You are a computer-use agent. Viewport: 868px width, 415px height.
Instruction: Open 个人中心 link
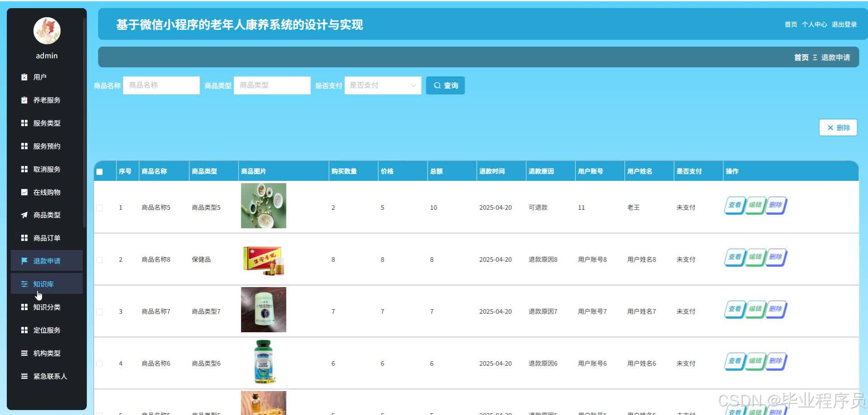[814, 24]
